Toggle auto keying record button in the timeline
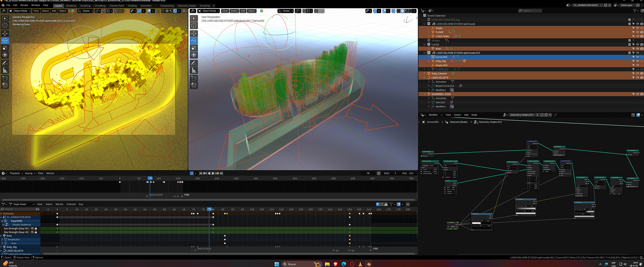The height and width of the screenshot is (267, 644). (x=192, y=173)
